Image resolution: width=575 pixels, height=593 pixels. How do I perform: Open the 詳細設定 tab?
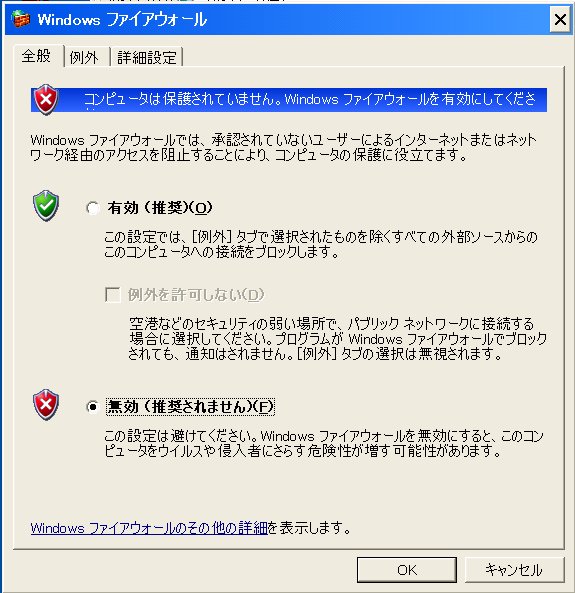(x=147, y=57)
